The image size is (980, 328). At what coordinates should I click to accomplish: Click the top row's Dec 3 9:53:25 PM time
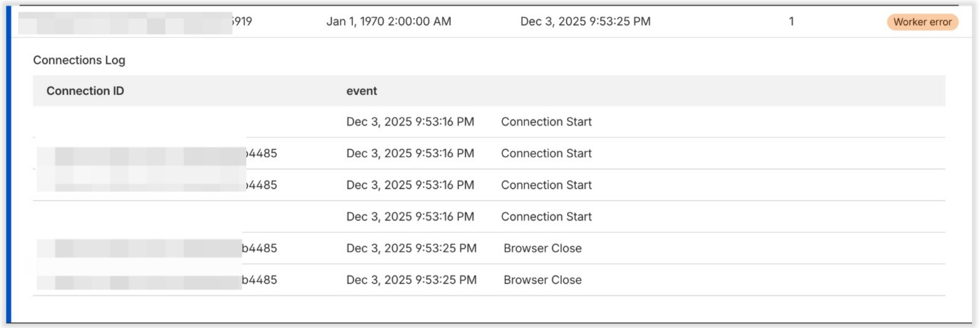(x=585, y=21)
